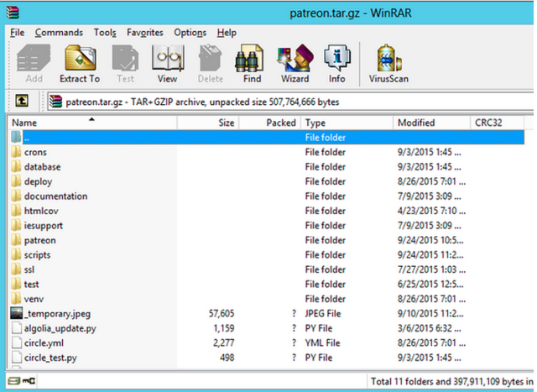Click the 3/6/2015 6:32 modified date
537x392 pixels.
coord(429,328)
